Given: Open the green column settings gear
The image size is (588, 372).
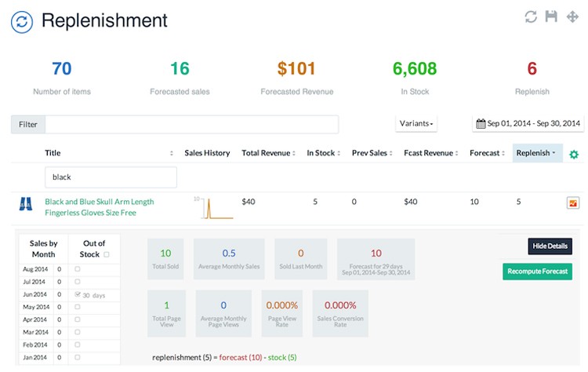Looking at the screenshot, I should [574, 154].
